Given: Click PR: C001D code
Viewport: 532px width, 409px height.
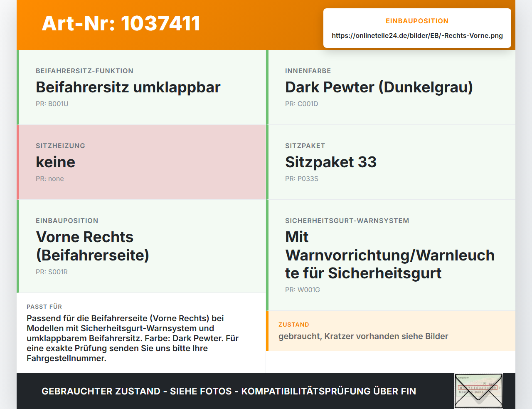Looking at the screenshot, I should click(302, 104).
